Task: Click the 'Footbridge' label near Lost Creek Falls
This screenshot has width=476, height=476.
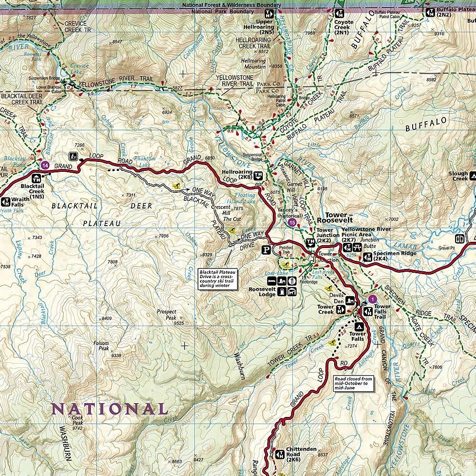Action: click(x=308, y=282)
